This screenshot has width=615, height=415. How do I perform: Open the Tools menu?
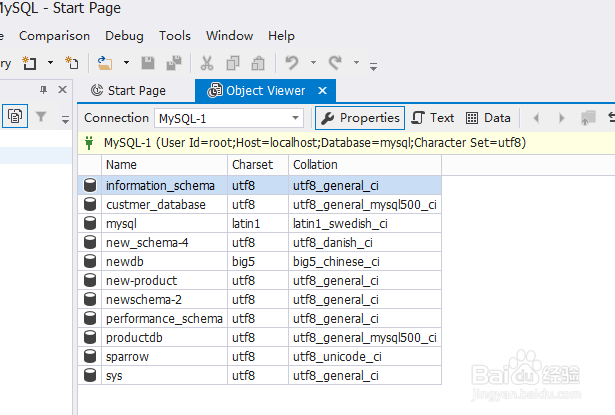[x=175, y=36]
